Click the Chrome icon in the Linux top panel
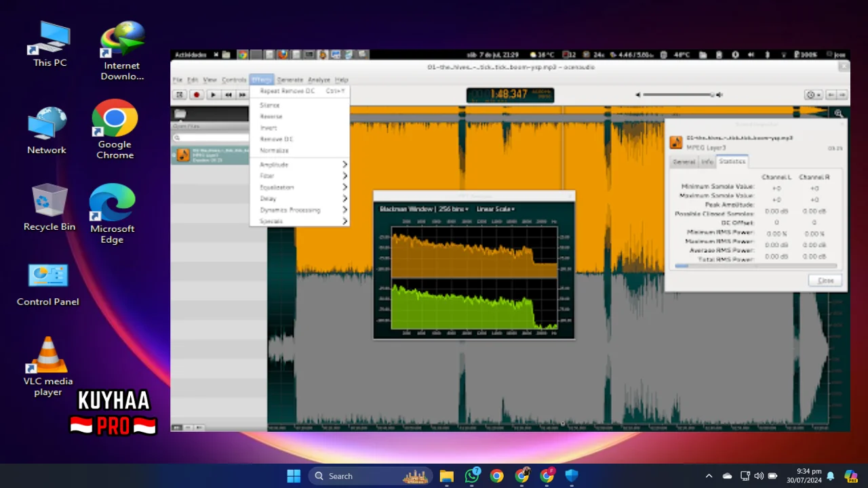This screenshot has height=488, width=868. point(242,55)
